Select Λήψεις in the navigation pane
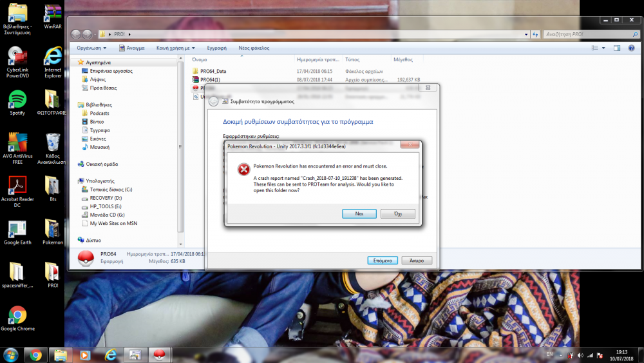 point(97,79)
